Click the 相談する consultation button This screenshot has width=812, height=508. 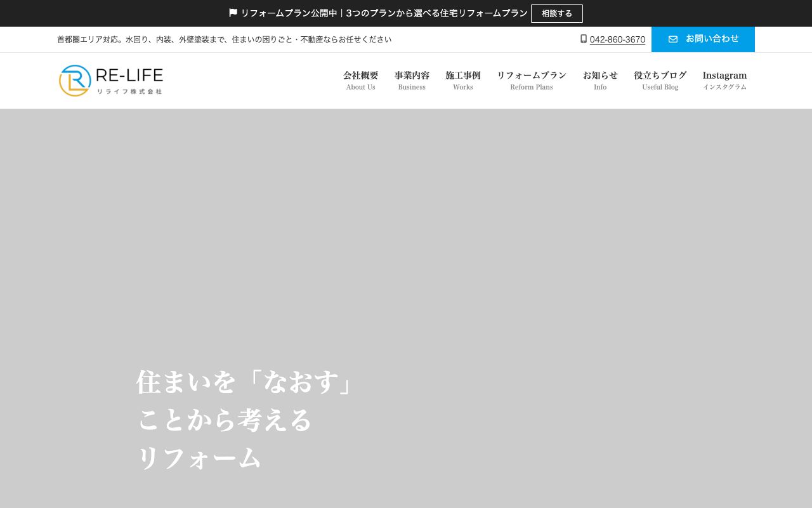click(557, 13)
